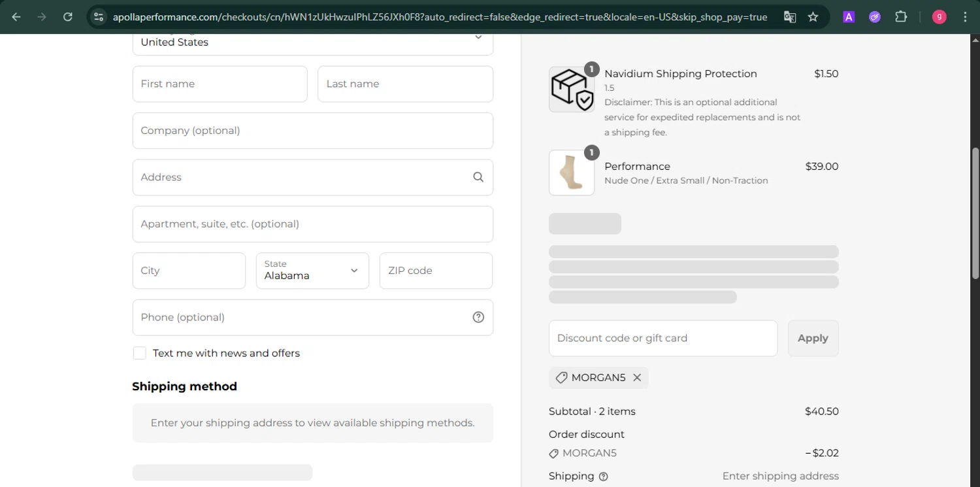The width and height of the screenshot is (980, 487).
Task: Click the shipping methods notice box
Action: pyautogui.click(x=313, y=423)
